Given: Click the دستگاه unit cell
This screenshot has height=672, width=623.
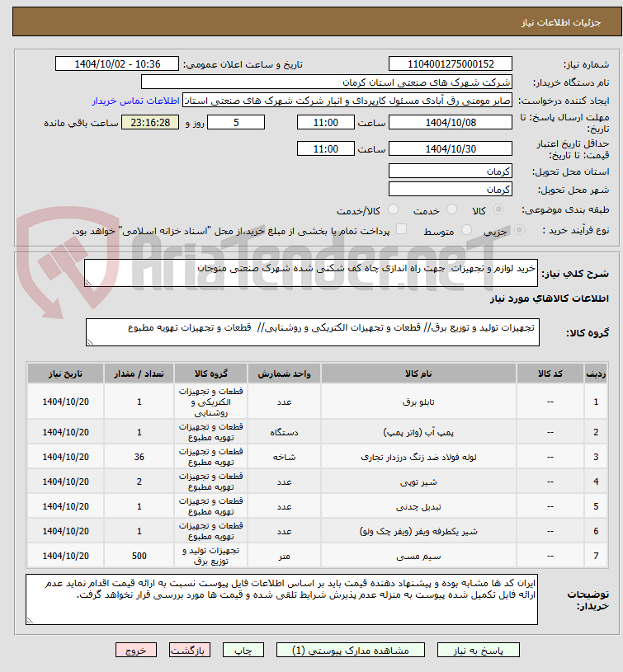Looking at the screenshot, I should [x=285, y=432].
